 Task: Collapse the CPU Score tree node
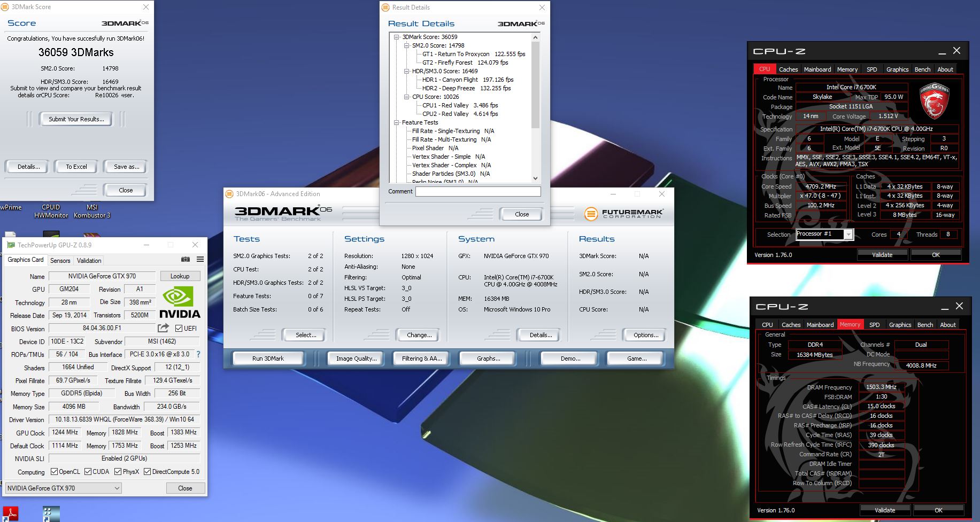[406, 97]
